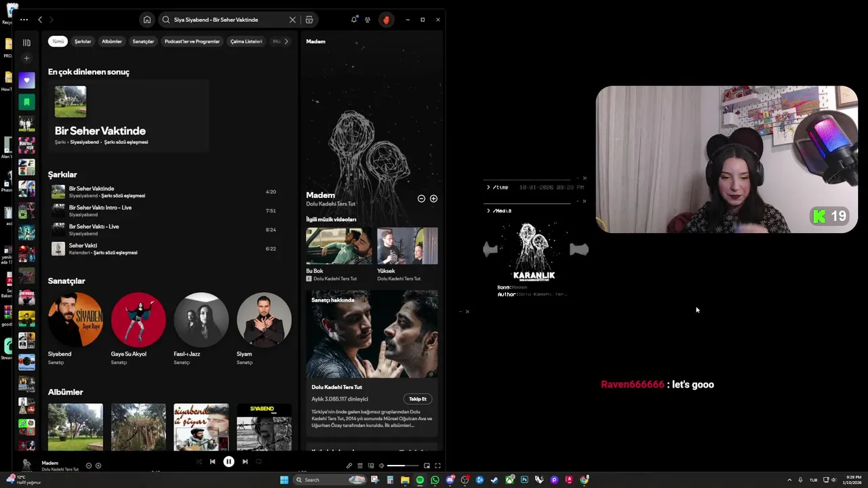Adjust the volume slider

(403, 466)
